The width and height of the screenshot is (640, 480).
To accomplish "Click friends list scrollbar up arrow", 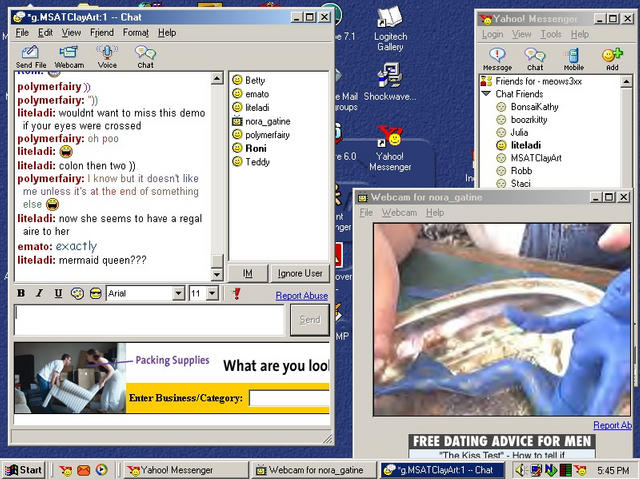I will click(626, 81).
